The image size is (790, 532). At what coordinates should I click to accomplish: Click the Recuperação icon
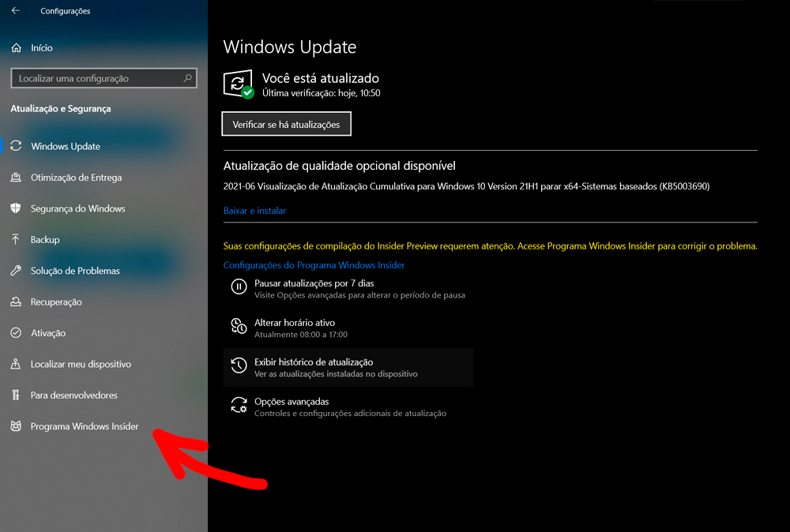tap(16, 302)
